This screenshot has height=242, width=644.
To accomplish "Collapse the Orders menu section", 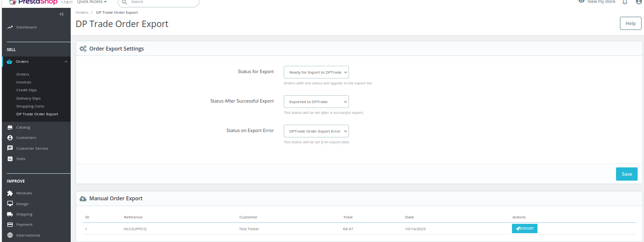I will click(66, 62).
